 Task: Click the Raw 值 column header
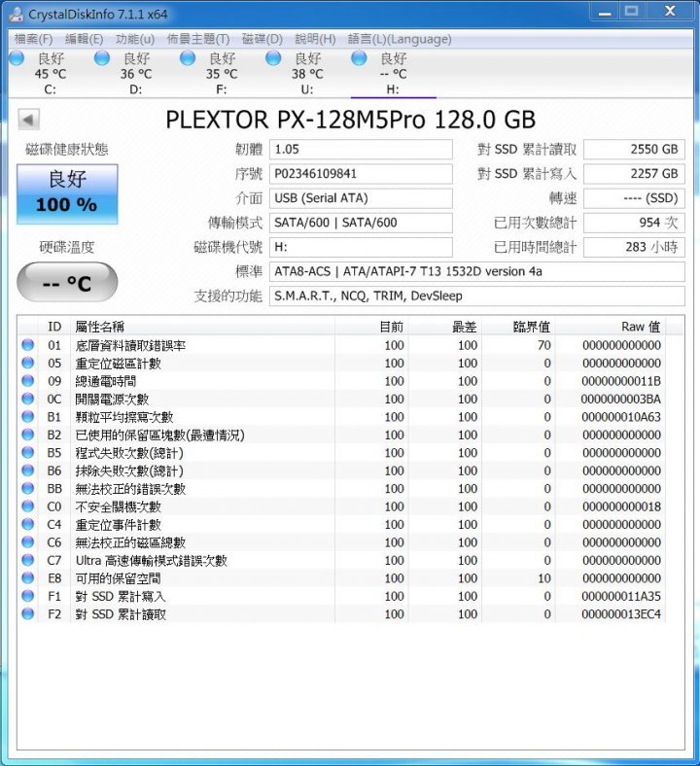611,327
